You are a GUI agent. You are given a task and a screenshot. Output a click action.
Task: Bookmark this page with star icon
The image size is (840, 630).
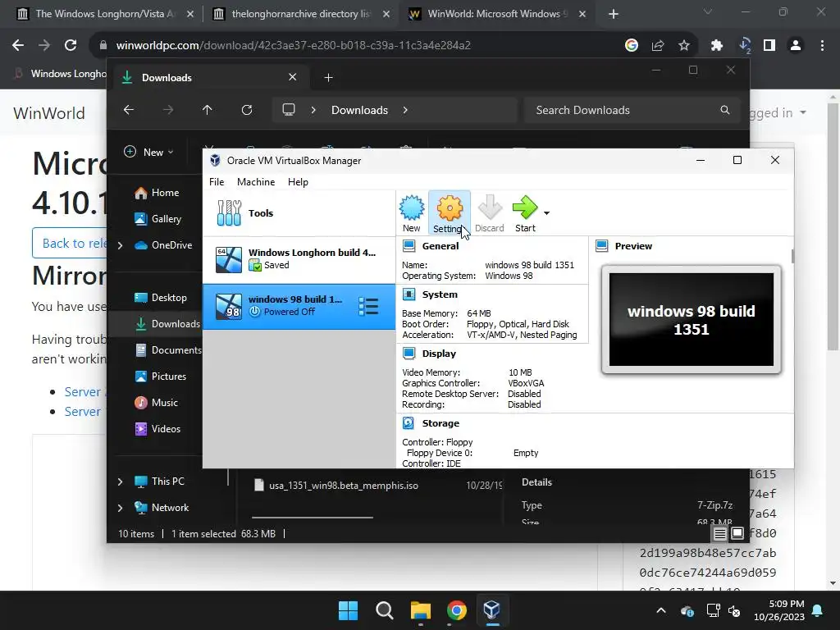(x=683, y=46)
